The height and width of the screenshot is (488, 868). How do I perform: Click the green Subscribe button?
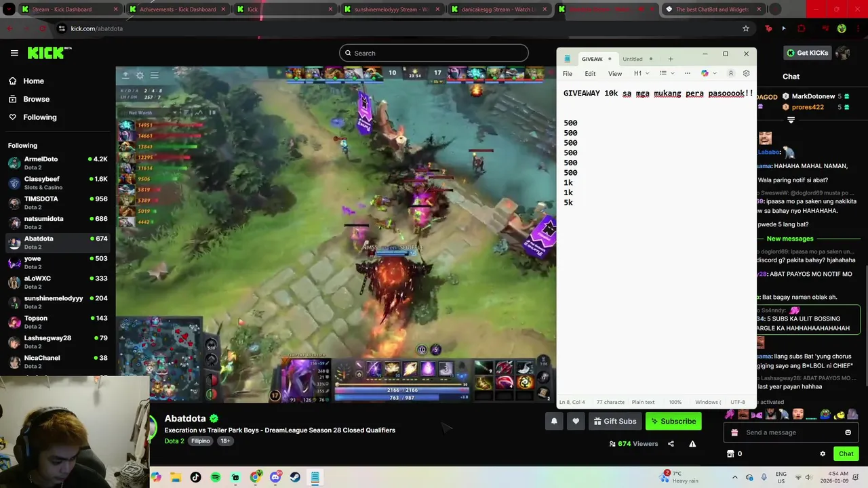[673, 421]
